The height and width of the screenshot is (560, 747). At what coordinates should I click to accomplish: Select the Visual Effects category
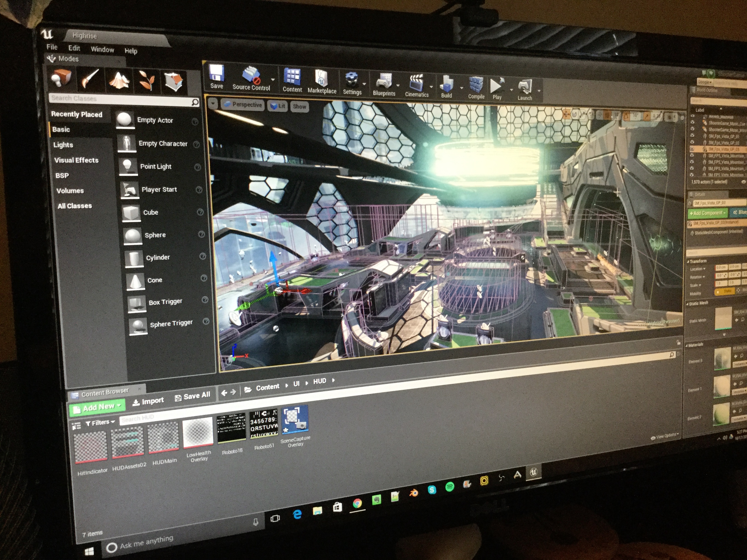pos(76,160)
